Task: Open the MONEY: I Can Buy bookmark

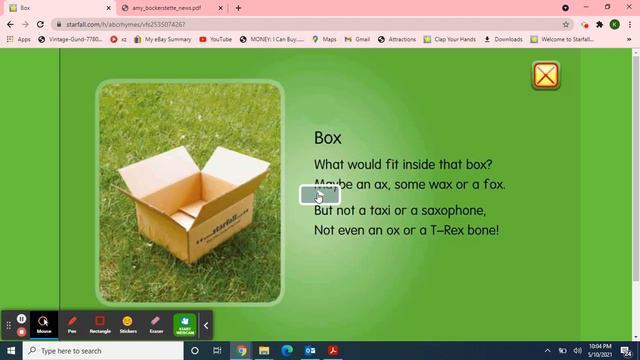Action: (x=272, y=39)
